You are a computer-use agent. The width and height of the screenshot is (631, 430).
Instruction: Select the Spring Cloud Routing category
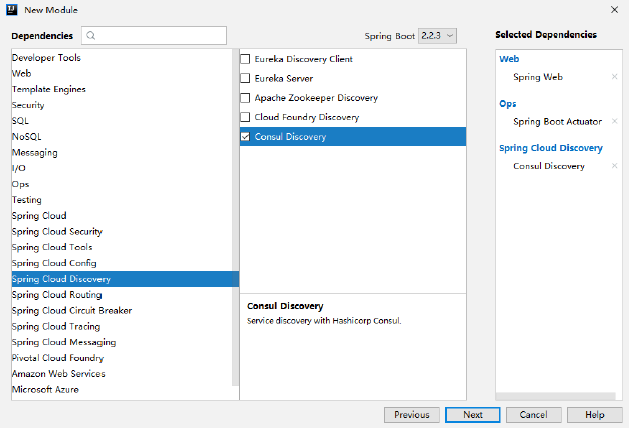pyautogui.click(x=57, y=295)
